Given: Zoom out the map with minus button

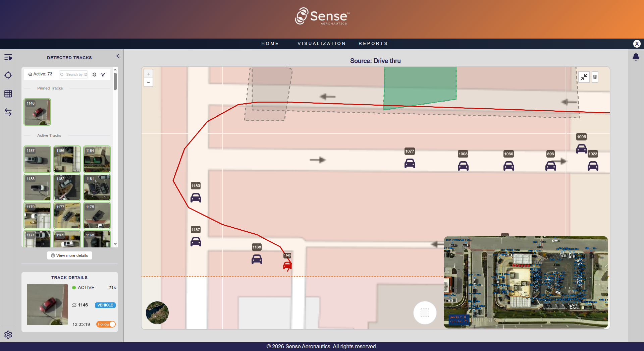Looking at the screenshot, I should (x=149, y=82).
